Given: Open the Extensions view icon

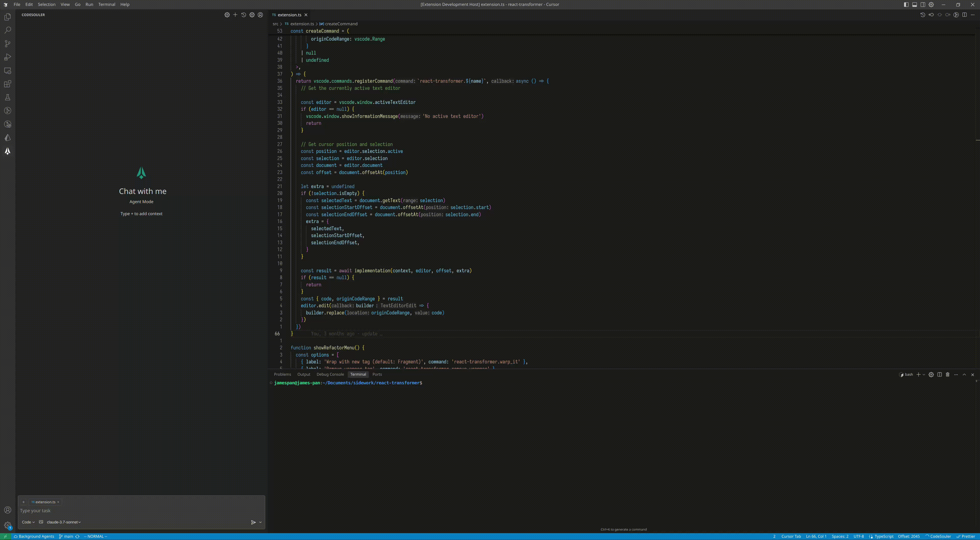Looking at the screenshot, I should pos(8,84).
